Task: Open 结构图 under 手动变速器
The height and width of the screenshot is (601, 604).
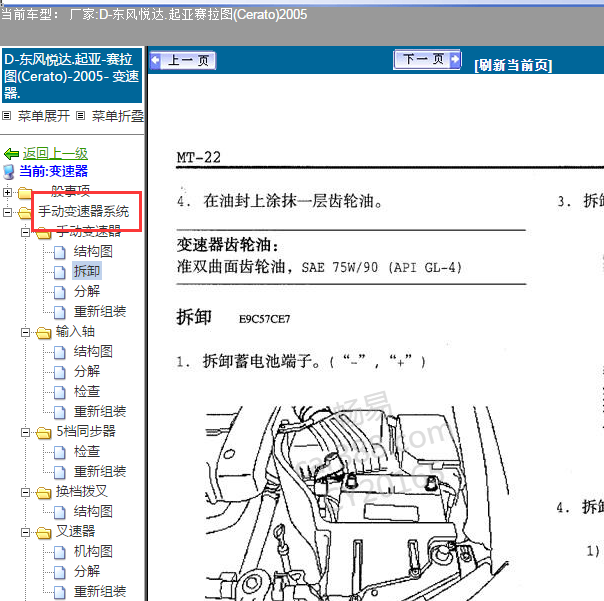Action: [x=93, y=252]
